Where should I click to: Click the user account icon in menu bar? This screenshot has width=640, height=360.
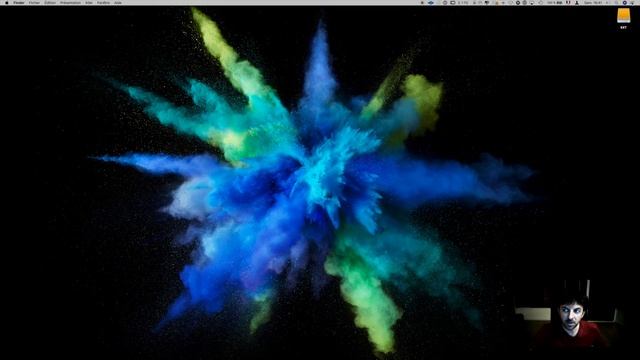point(577,2)
